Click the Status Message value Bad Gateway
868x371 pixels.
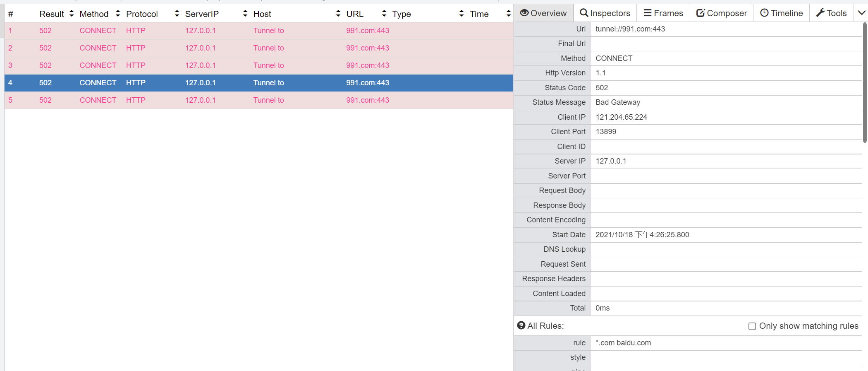(618, 102)
